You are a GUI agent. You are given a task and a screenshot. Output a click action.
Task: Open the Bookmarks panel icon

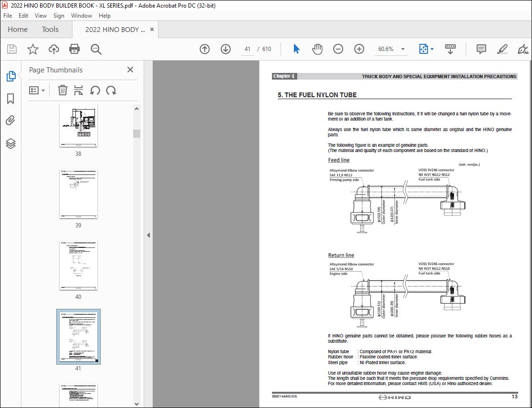11,99
